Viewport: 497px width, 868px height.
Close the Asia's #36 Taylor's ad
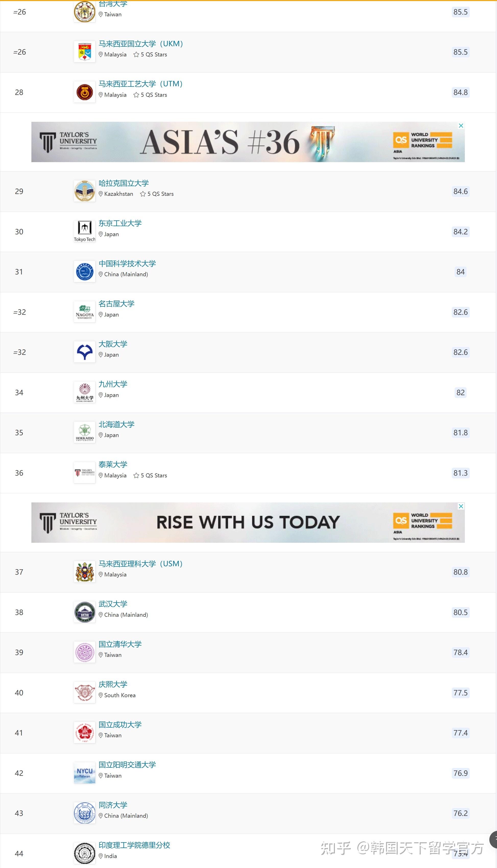[x=461, y=126]
